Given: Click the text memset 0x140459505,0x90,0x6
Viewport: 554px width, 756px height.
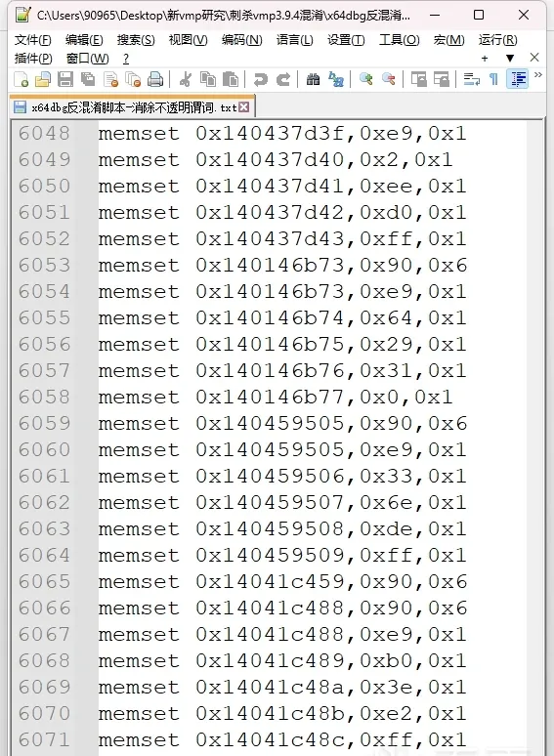Looking at the screenshot, I should [x=282, y=423].
